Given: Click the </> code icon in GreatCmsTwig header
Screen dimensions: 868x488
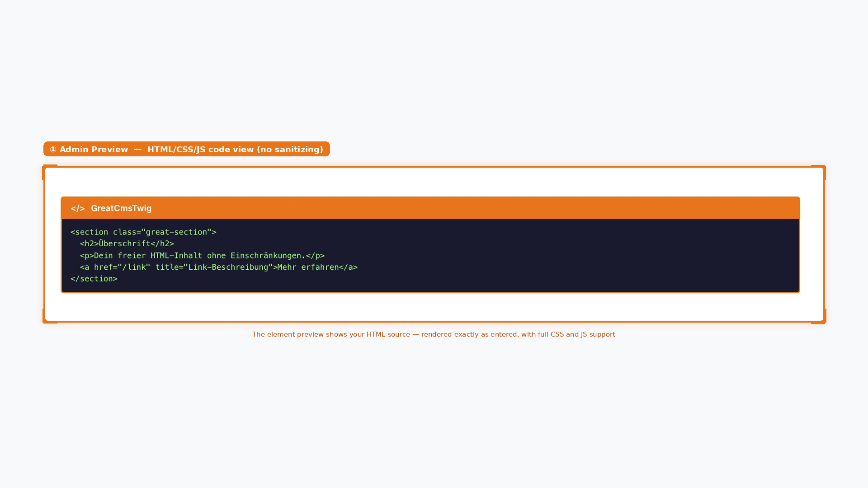Looking at the screenshot, I should pyautogui.click(x=78, y=208).
